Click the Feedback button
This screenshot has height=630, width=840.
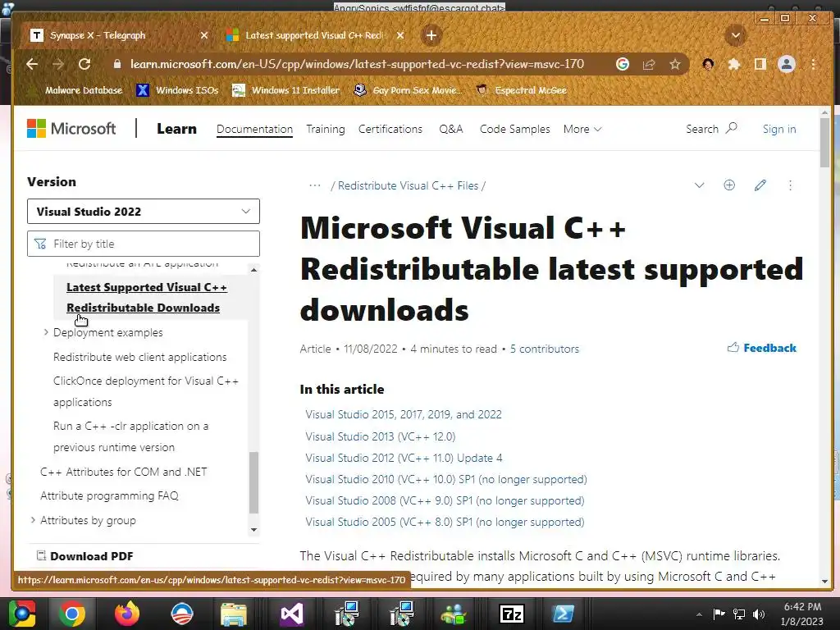click(x=762, y=348)
